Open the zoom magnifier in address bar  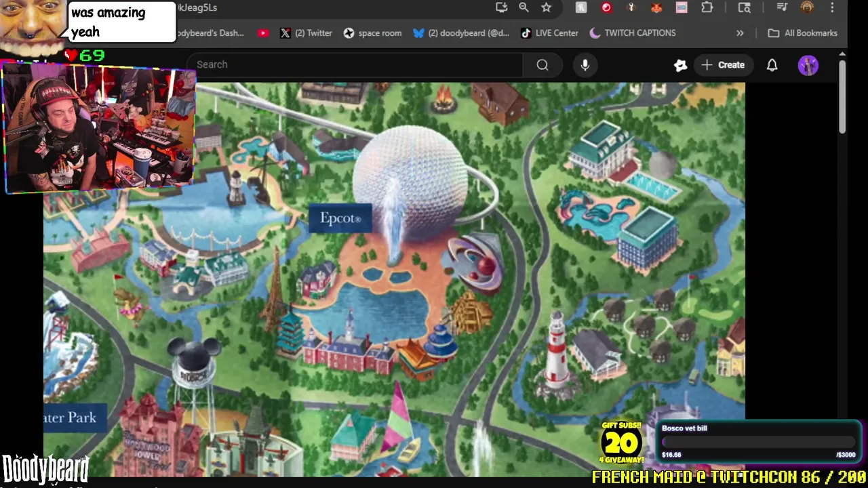pyautogui.click(x=524, y=7)
